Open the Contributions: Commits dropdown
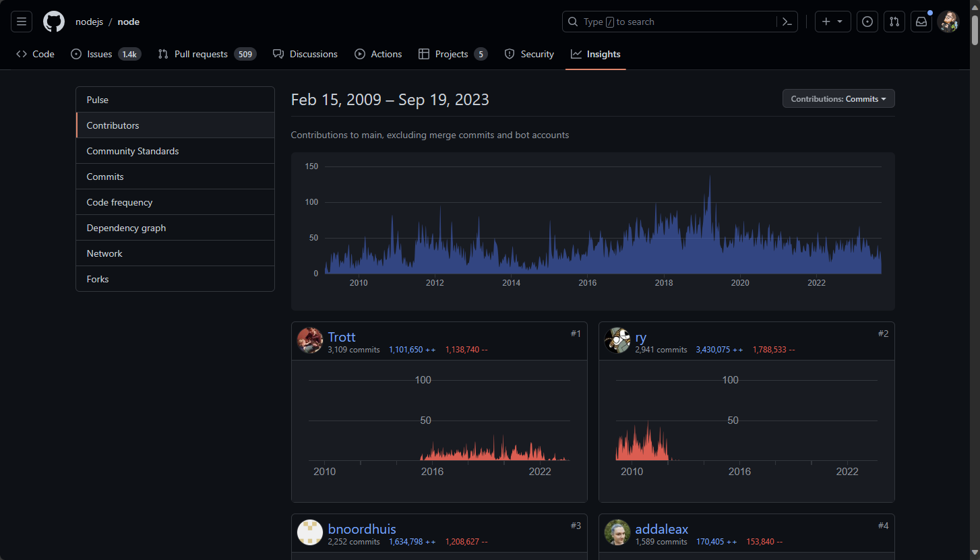Image resolution: width=980 pixels, height=560 pixels. tap(838, 98)
